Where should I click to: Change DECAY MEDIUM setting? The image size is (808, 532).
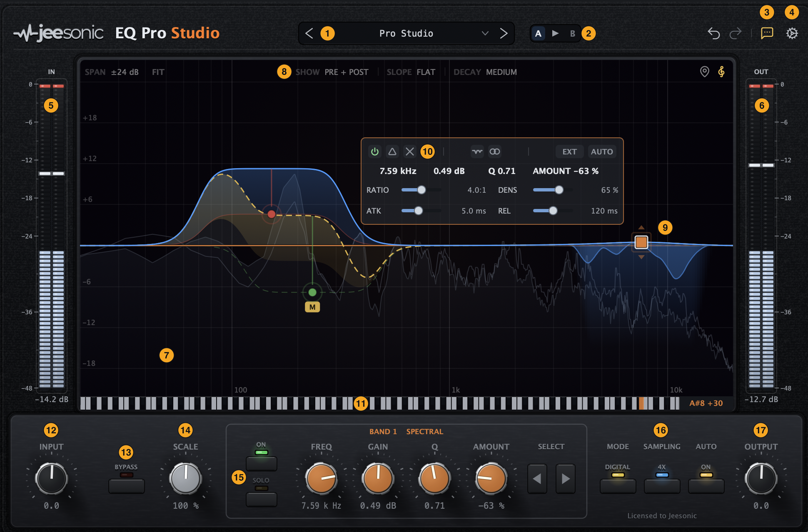pos(485,72)
